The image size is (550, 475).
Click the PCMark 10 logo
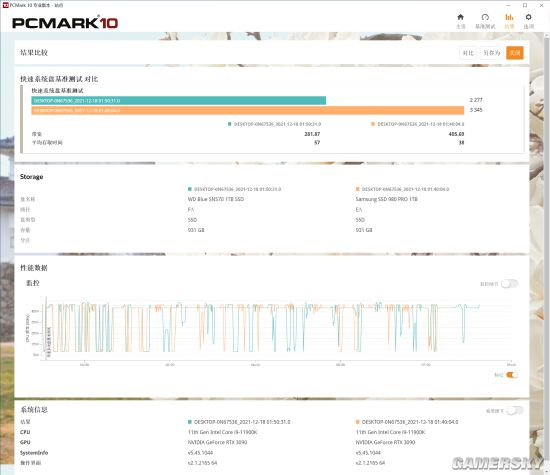pyautogui.click(x=65, y=22)
